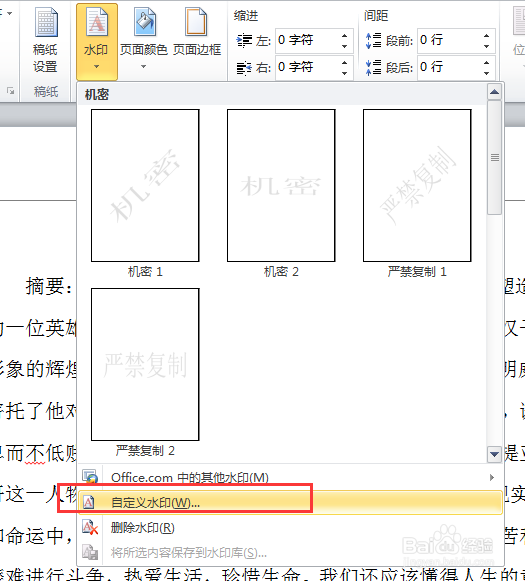Decrease the 段后 spacing value

pyautogui.click(x=486, y=73)
